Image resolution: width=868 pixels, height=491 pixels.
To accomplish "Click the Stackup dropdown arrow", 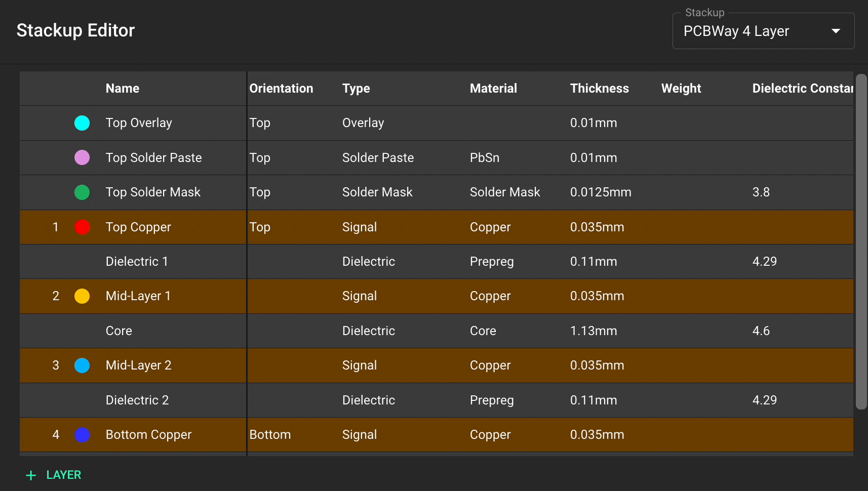I will [836, 31].
